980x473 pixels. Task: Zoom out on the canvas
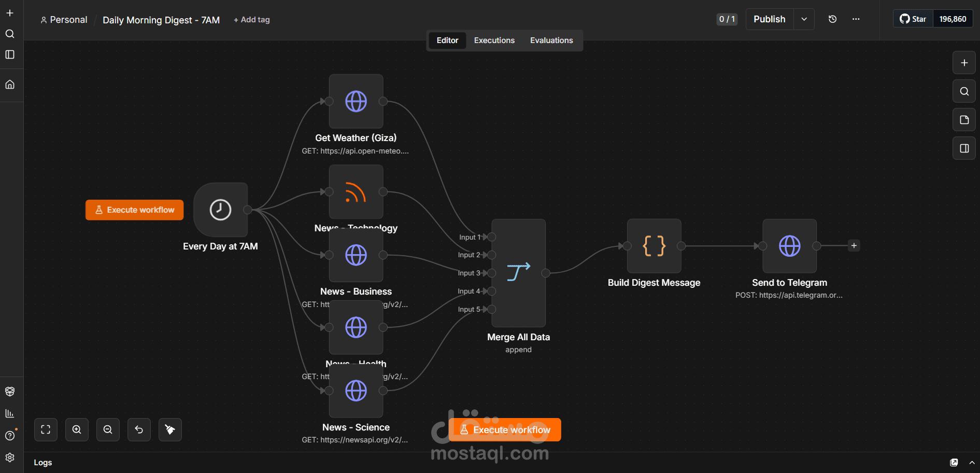point(108,429)
